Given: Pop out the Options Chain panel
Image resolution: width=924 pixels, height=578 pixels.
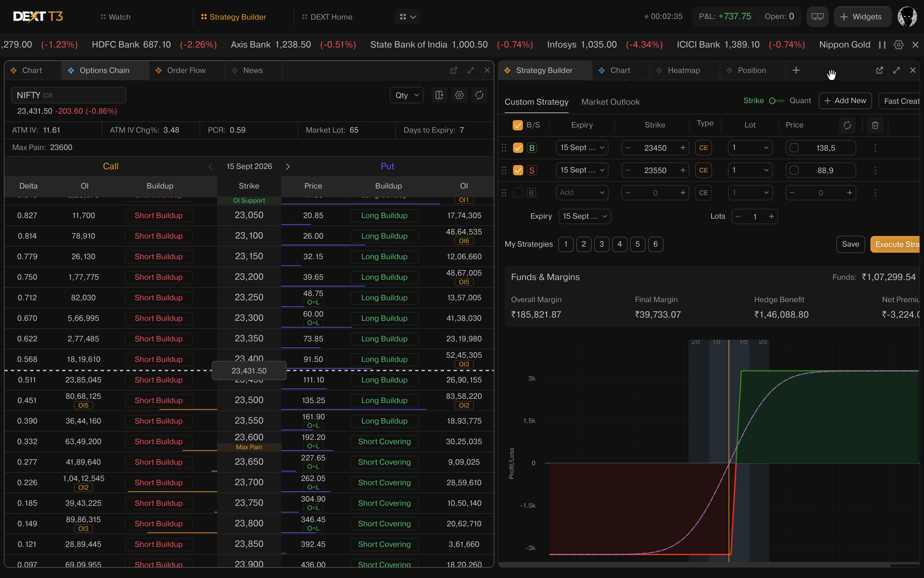Looking at the screenshot, I should [454, 70].
